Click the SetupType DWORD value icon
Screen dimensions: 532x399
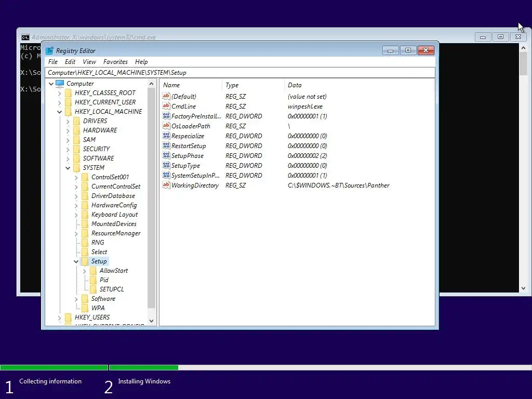click(166, 165)
